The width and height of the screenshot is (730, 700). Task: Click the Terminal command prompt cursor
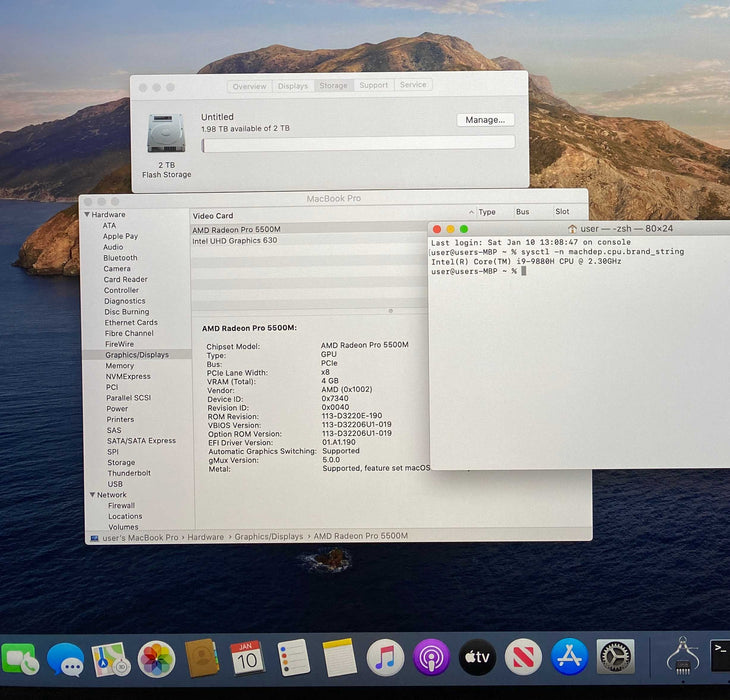point(524,271)
